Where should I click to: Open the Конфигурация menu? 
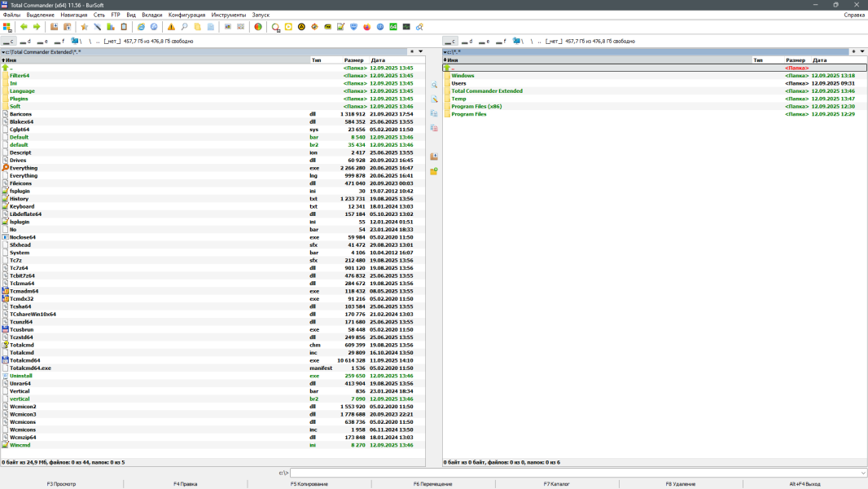coord(186,15)
